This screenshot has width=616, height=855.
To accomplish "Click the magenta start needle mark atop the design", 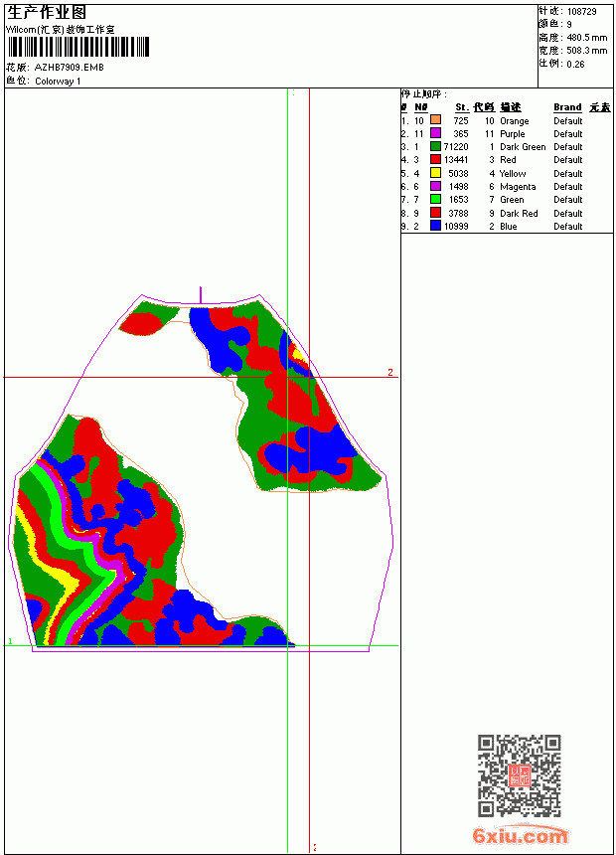I will 201,295.
